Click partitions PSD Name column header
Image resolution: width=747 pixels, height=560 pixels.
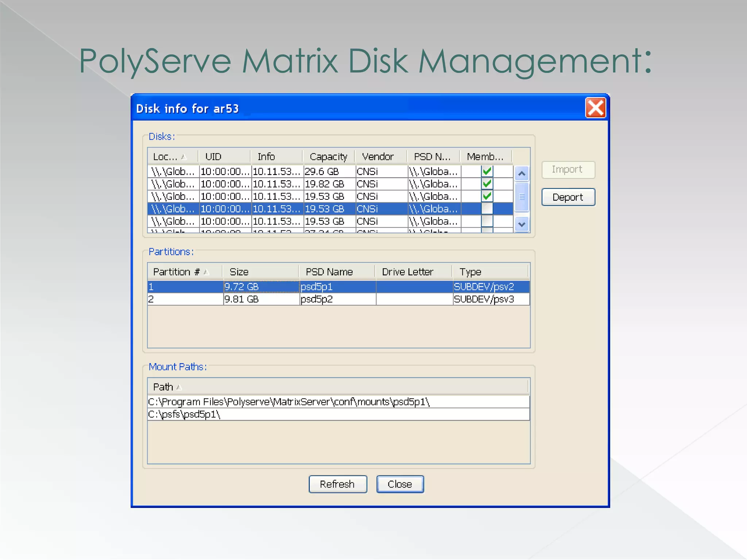point(337,272)
